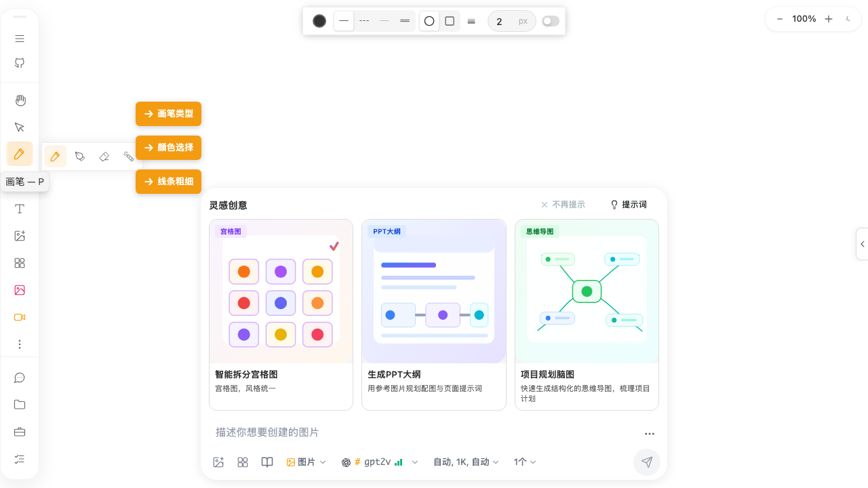
Task: Select the orange video camera tool
Action: [x=20, y=317]
